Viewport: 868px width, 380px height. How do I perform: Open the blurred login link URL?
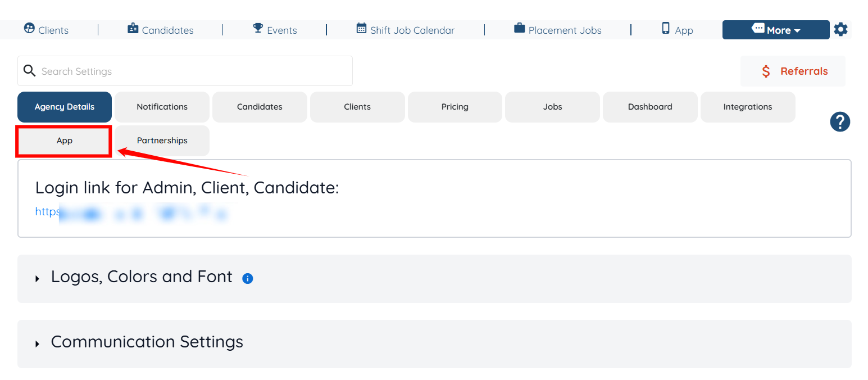tap(131, 212)
